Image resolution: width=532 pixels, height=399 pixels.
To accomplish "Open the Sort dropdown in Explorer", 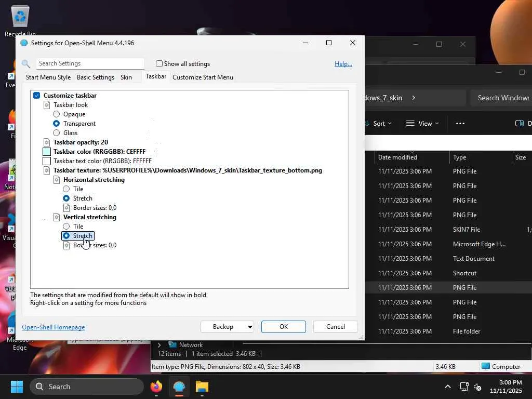I will coord(379,124).
